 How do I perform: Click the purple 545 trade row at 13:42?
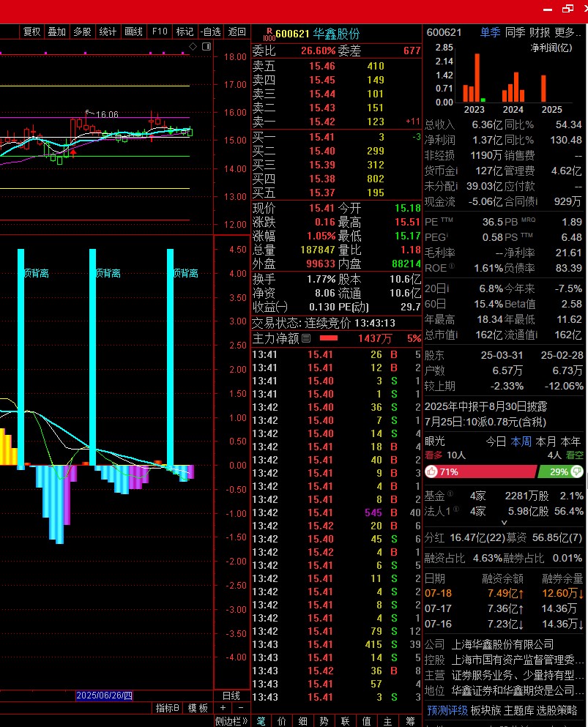(336, 512)
